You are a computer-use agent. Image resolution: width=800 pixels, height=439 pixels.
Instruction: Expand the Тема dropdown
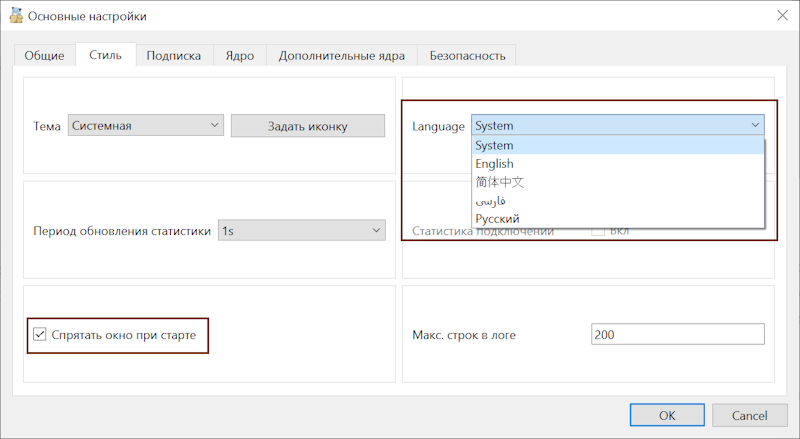(146, 126)
